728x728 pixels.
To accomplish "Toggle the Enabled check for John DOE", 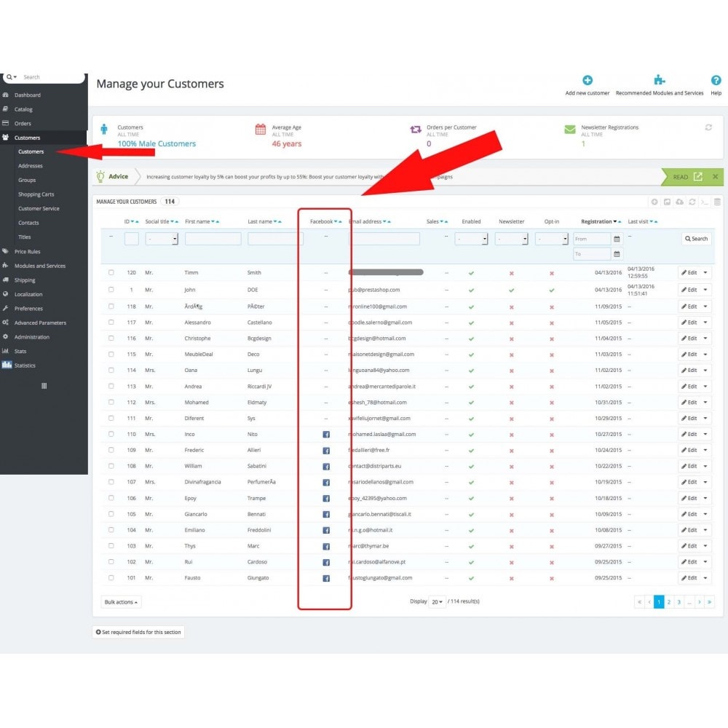I will pos(471,290).
